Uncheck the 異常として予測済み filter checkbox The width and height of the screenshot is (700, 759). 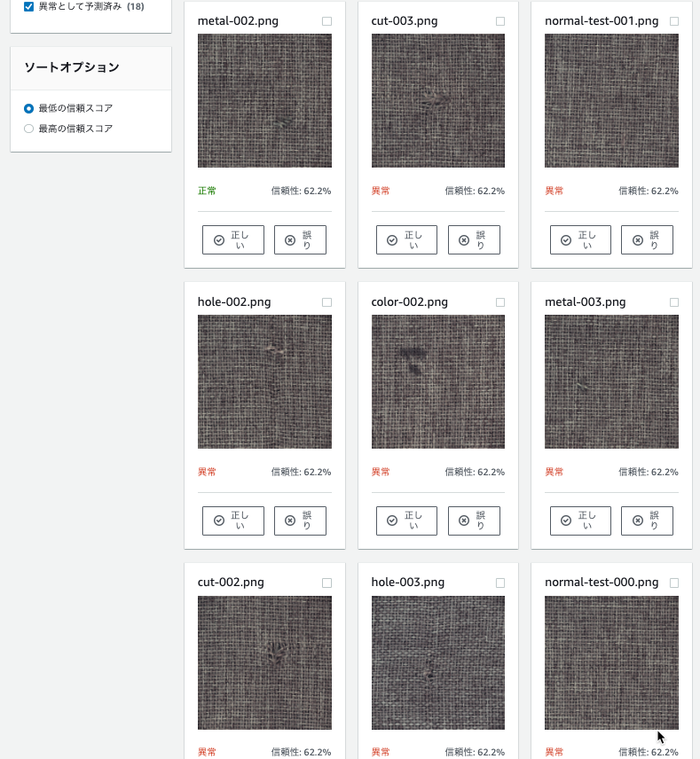point(28,7)
